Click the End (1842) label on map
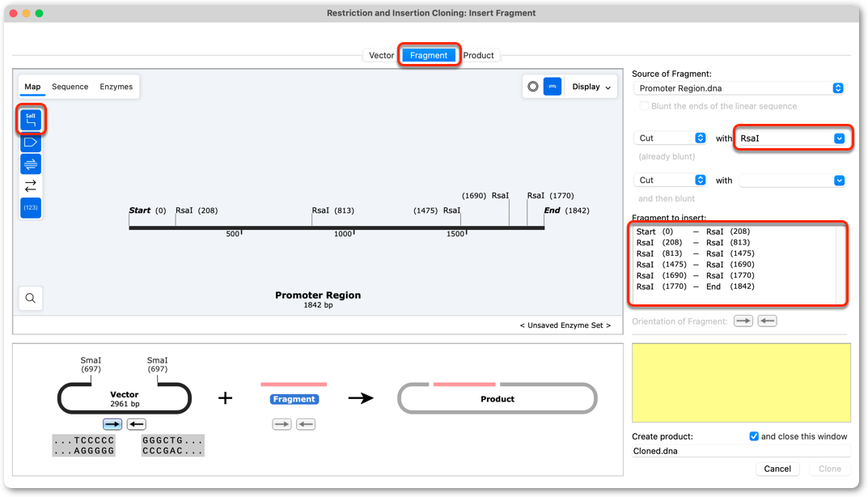The width and height of the screenshot is (868, 497). pos(566,210)
